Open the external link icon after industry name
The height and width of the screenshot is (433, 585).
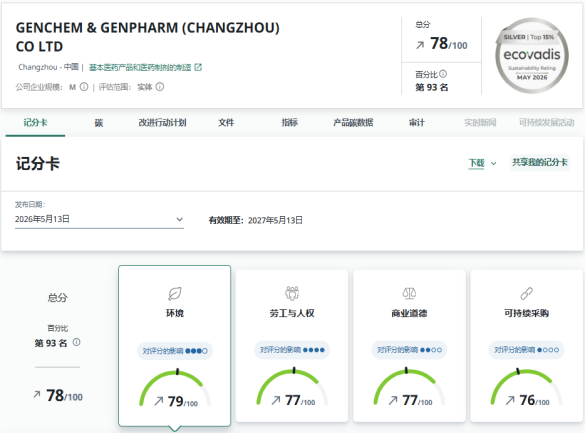[198, 67]
